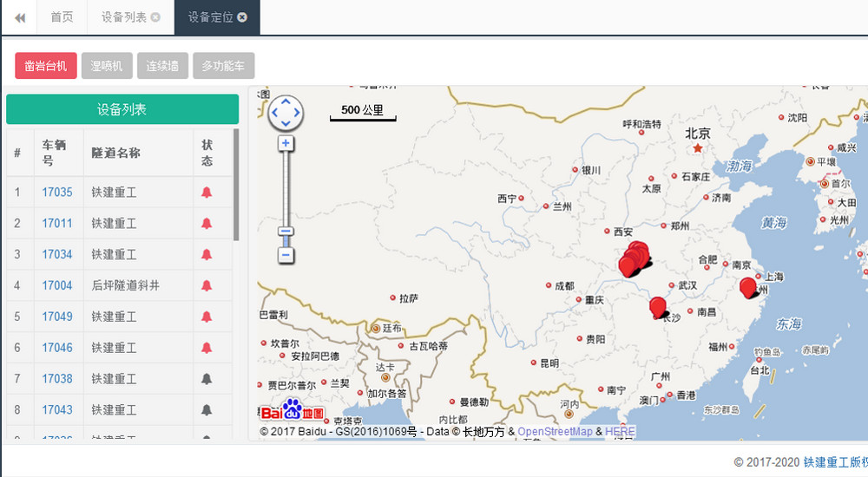Screen dimensions: 868x477
Task: Pan map down with compass arrow
Action: 286,123
